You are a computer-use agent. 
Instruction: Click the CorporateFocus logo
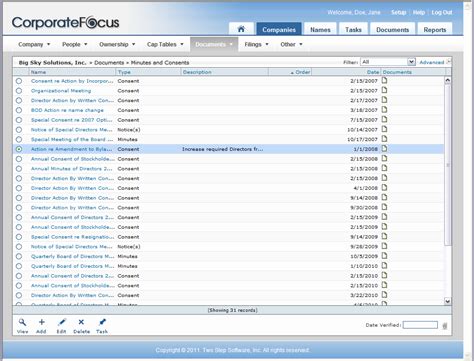(65, 23)
